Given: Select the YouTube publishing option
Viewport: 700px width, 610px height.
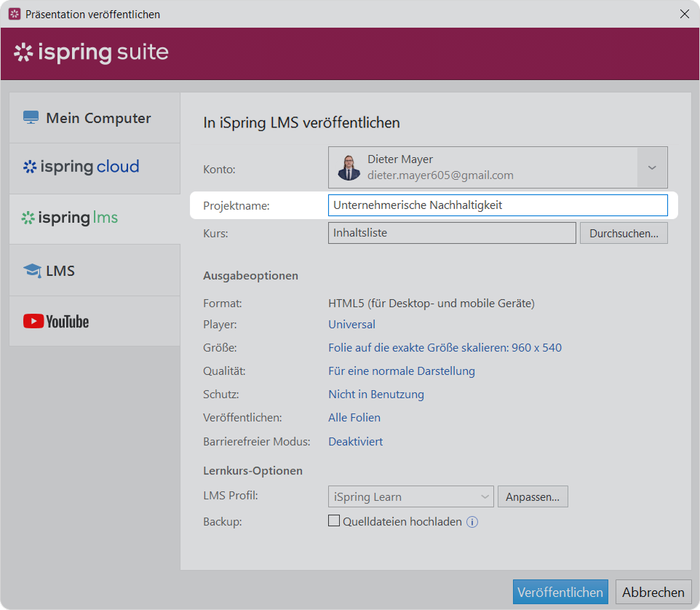Looking at the screenshot, I should (x=95, y=321).
